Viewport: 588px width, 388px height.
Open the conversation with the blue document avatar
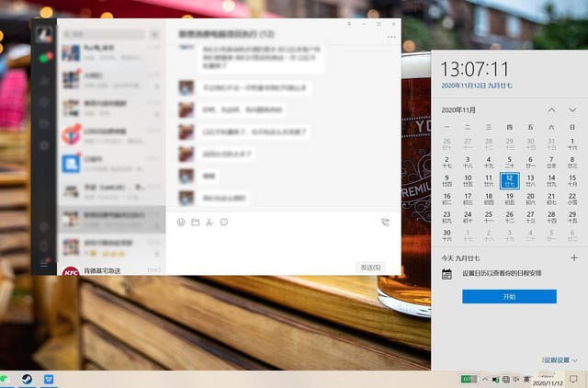coord(111,164)
